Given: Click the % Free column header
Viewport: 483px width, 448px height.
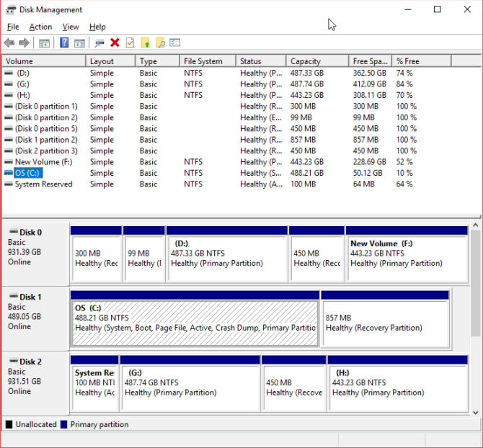Looking at the screenshot, I should [x=421, y=61].
